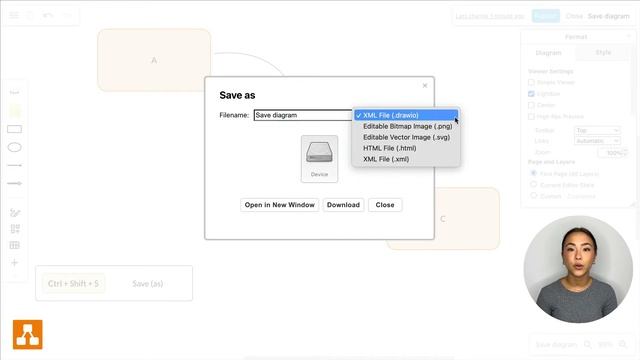Screen dimensions: 640x360
Task: Select the plain line connector tool
Action: 15,165
